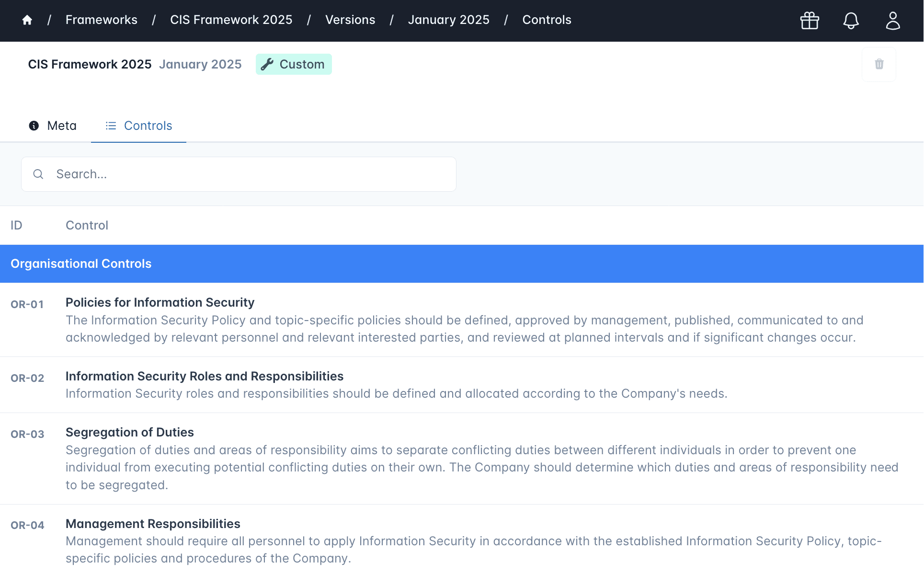Image resolution: width=924 pixels, height=574 pixels.
Task: Open Policies for Information Security control
Action: (x=160, y=302)
